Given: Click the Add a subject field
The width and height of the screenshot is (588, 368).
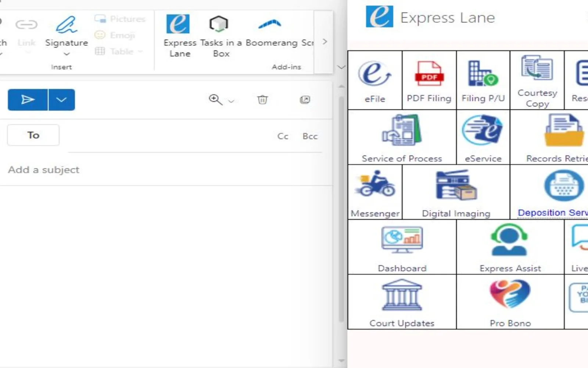Looking at the screenshot, I should point(165,170).
